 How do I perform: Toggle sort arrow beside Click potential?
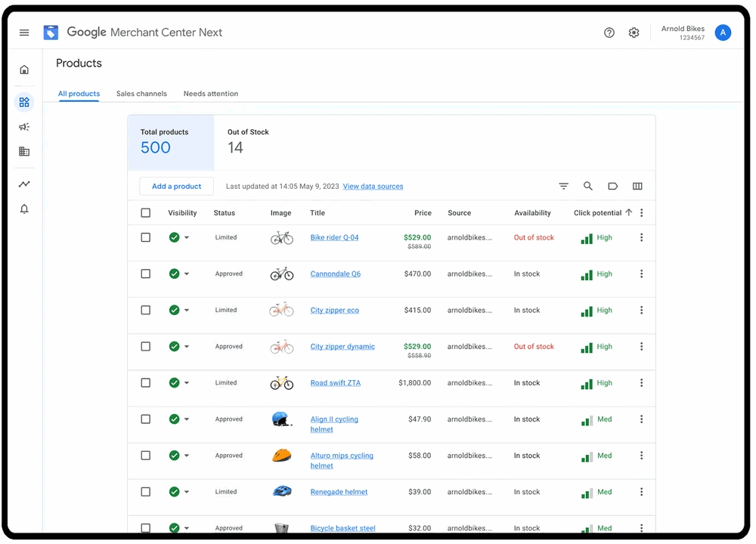coord(628,212)
